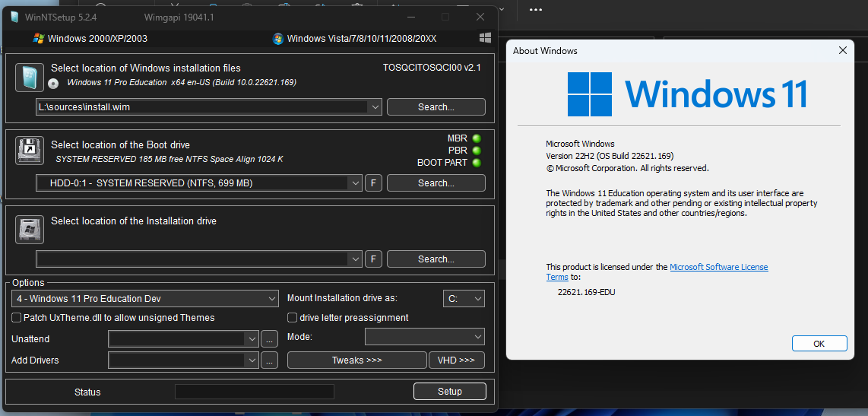The width and height of the screenshot is (868, 416).
Task: Click the SYSTEM RESERVED 185 MB free info text
Action: (x=170, y=159)
